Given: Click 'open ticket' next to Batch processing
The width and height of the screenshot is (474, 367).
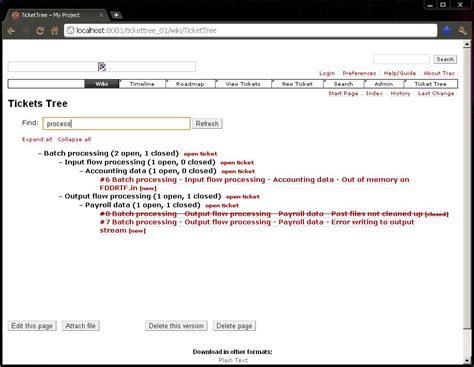Looking at the screenshot, I should pyautogui.click(x=200, y=154).
